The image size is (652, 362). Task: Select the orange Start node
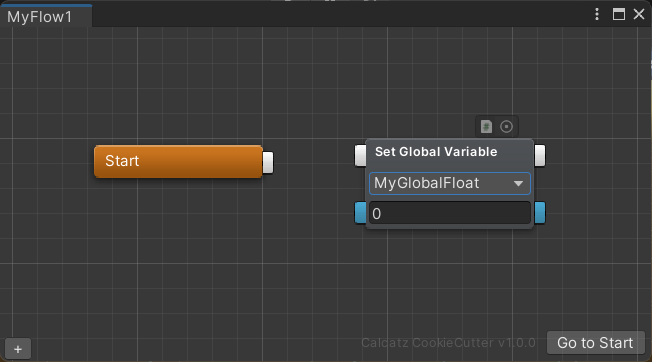click(178, 161)
